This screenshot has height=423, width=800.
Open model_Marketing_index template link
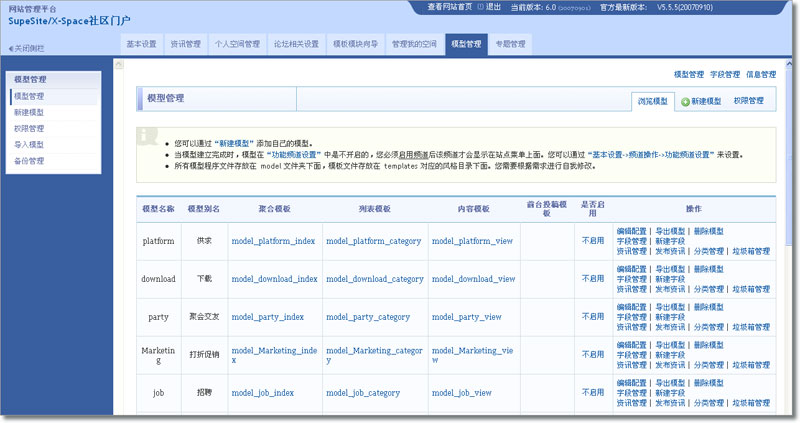coord(274,355)
